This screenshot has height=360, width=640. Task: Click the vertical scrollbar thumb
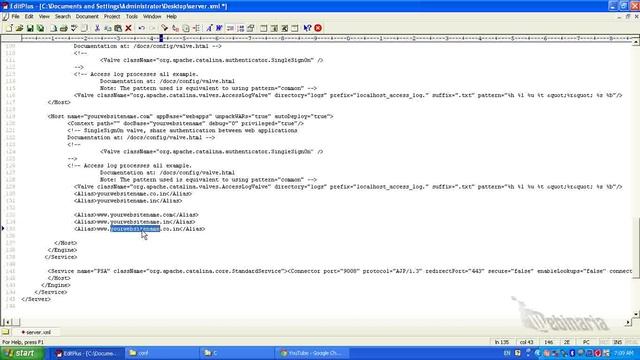point(636,248)
